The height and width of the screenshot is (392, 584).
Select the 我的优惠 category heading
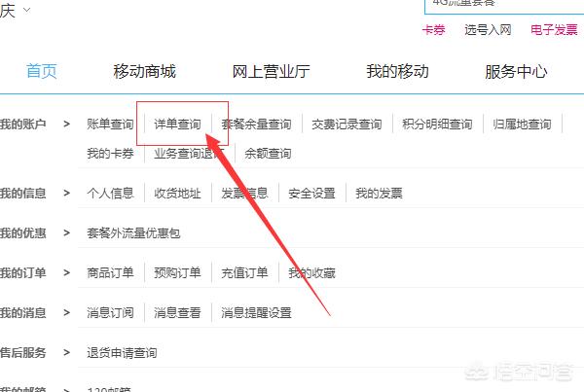tap(22, 233)
